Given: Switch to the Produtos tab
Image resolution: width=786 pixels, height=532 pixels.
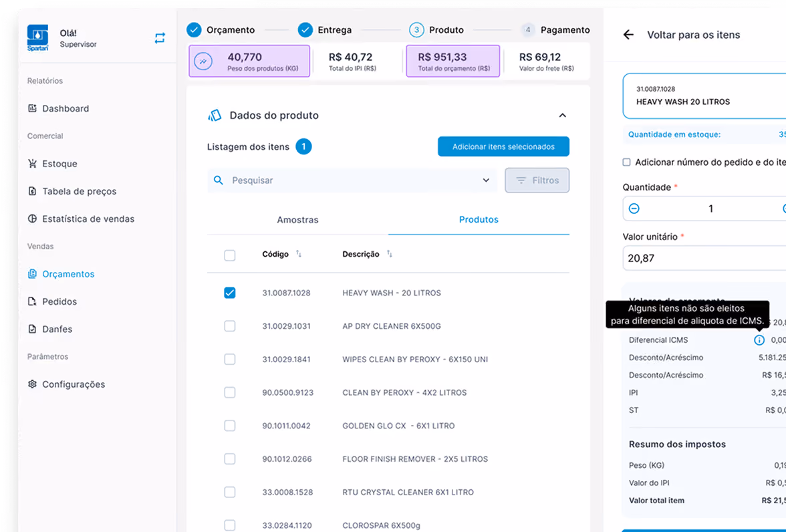Looking at the screenshot, I should [479, 220].
